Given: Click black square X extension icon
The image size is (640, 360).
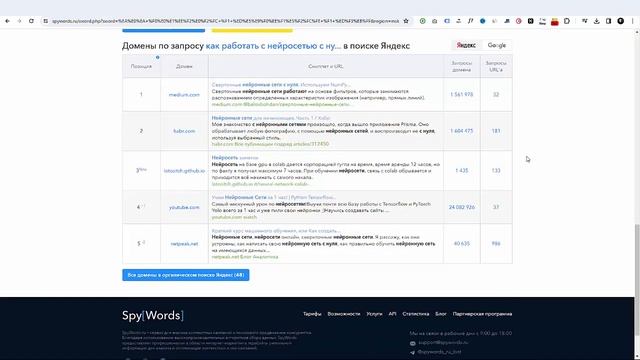Looking at the screenshot, I should click(530, 21).
